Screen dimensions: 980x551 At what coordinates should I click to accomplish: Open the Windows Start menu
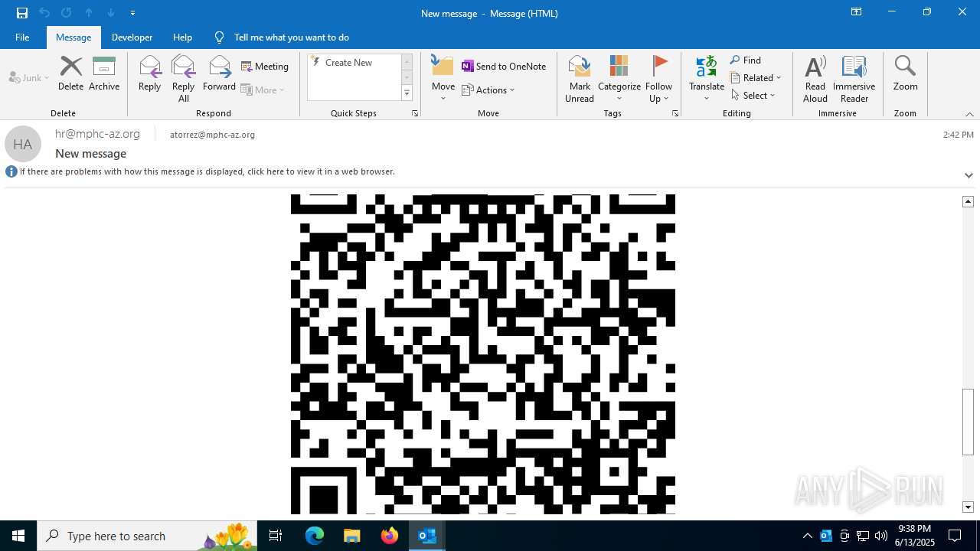(18, 536)
